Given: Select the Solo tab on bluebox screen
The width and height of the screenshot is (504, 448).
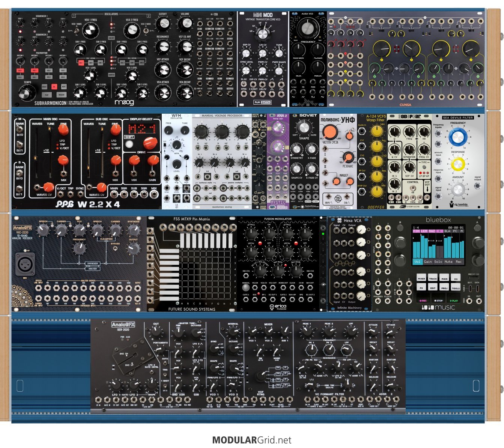Looking at the screenshot, I should [x=438, y=262].
